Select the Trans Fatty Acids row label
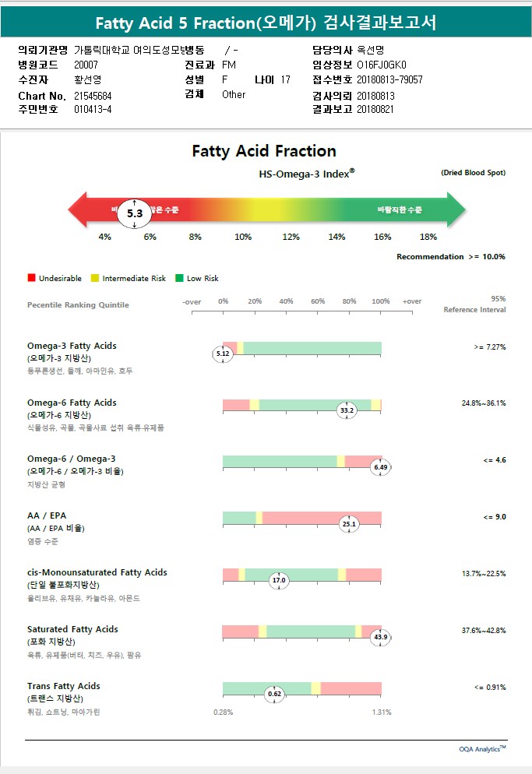Screen dimensions: 532x774 [64, 686]
